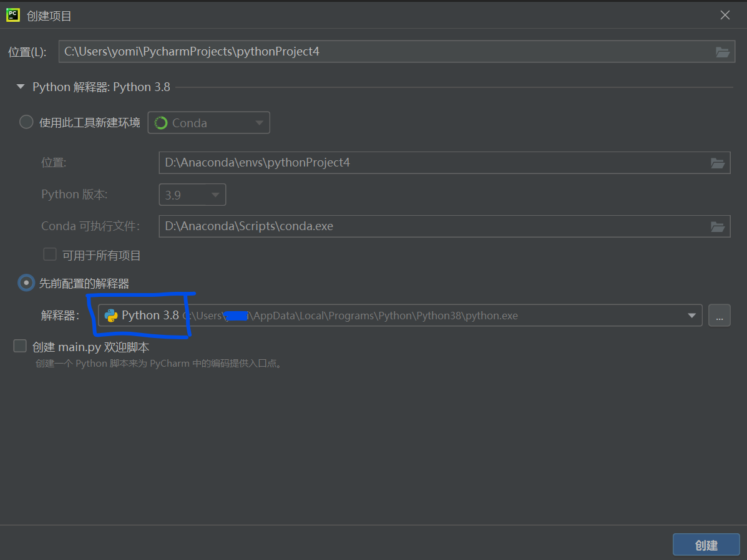Screen dimensions: 747x560
Task: Click the 创建 button to create the project
Action: tap(706, 544)
